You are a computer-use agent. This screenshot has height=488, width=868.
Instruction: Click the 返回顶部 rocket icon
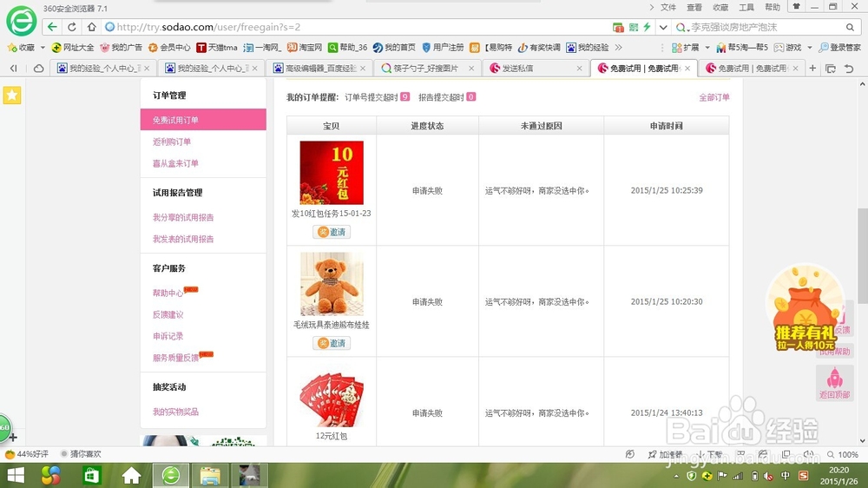pyautogui.click(x=834, y=383)
